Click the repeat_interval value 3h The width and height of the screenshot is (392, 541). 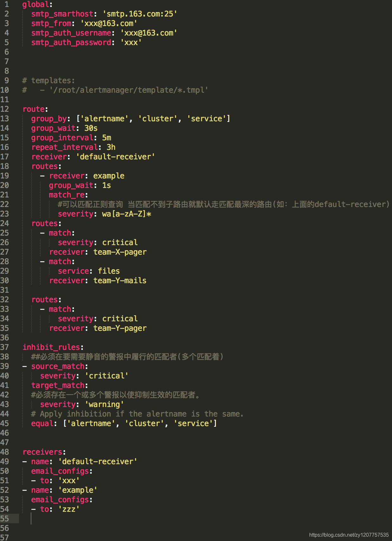coord(111,147)
